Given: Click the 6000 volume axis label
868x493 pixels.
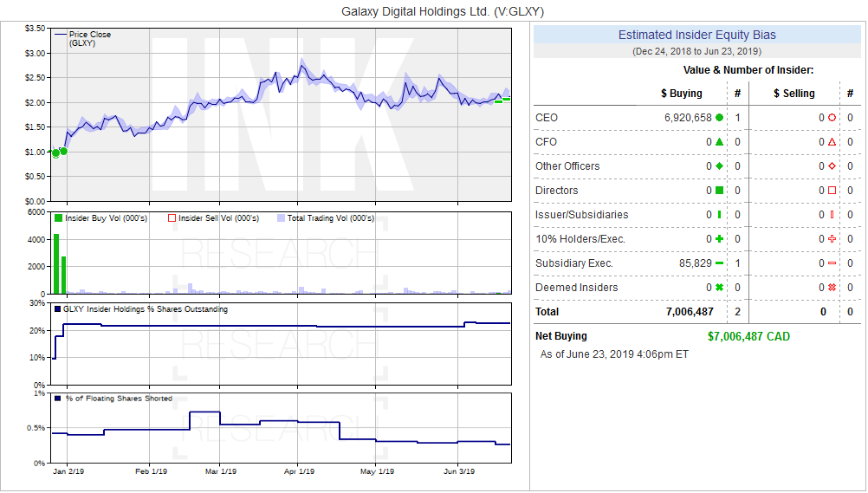Looking at the screenshot, I should [x=36, y=212].
